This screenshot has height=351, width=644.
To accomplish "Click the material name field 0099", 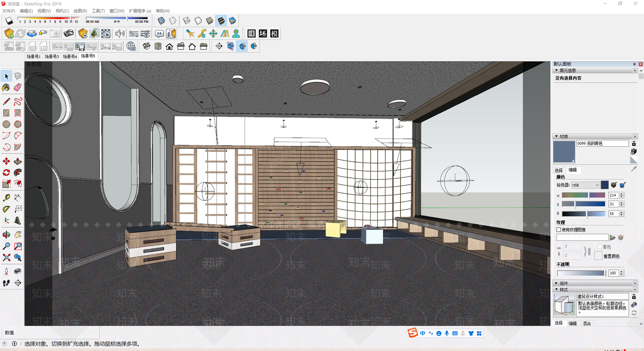I will pos(602,144).
